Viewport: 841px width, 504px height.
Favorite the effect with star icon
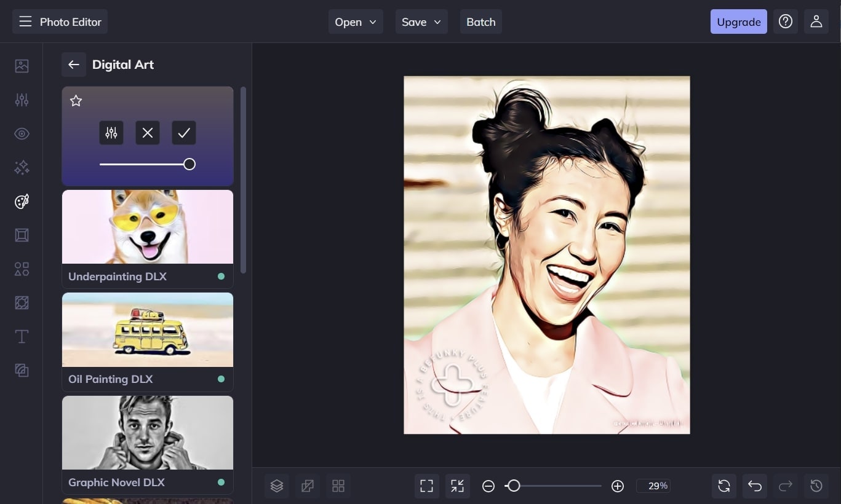point(76,101)
